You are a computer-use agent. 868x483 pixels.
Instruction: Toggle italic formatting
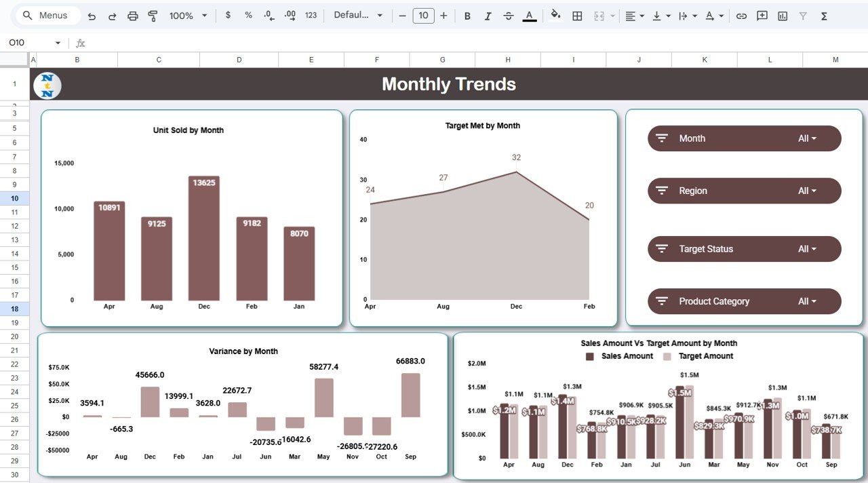point(488,15)
